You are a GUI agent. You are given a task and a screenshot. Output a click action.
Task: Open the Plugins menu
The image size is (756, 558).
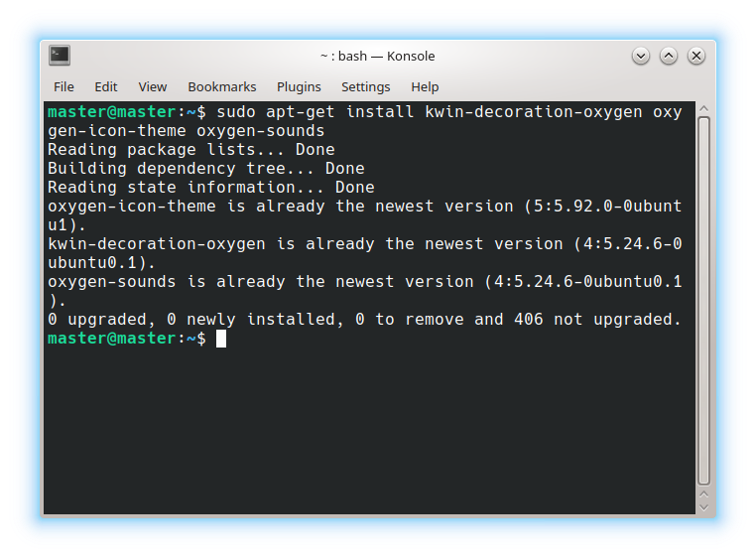(x=299, y=87)
